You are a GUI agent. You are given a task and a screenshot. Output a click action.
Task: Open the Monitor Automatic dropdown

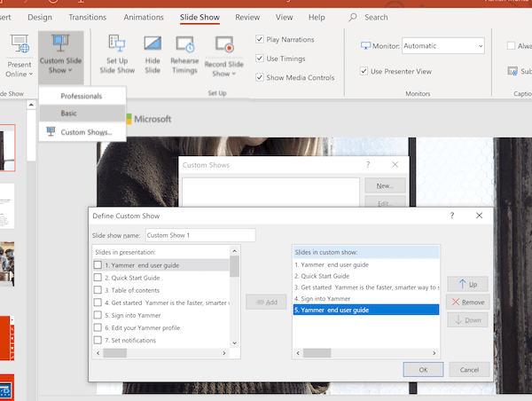[x=443, y=46]
